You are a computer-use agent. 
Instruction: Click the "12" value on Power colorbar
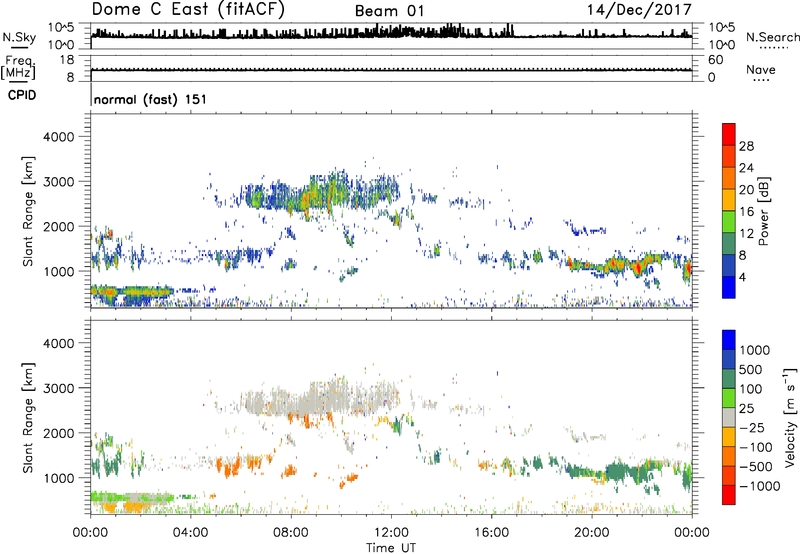tap(746, 234)
